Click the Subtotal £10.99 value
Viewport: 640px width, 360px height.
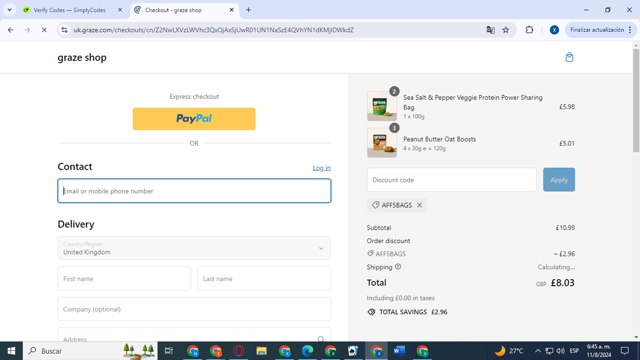[x=565, y=228]
